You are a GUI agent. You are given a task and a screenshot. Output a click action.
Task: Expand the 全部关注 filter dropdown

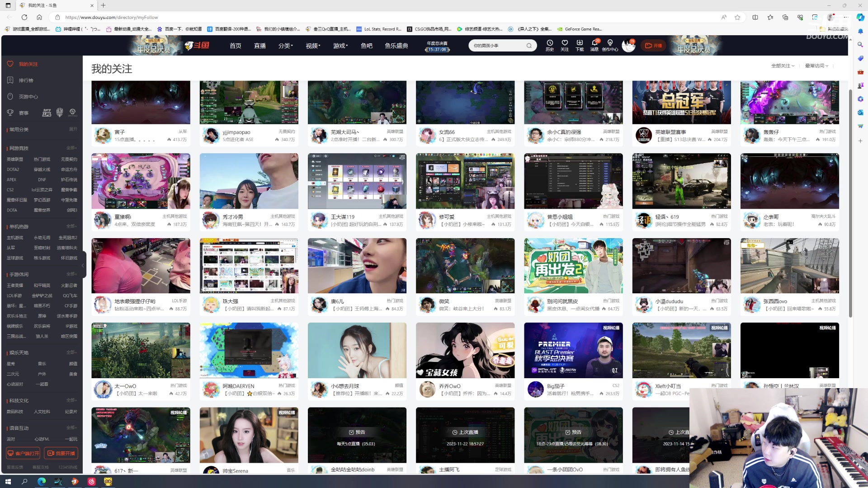tap(783, 66)
